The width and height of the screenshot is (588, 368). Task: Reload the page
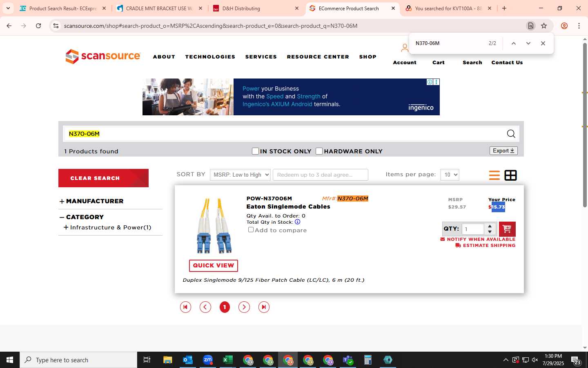[38, 26]
